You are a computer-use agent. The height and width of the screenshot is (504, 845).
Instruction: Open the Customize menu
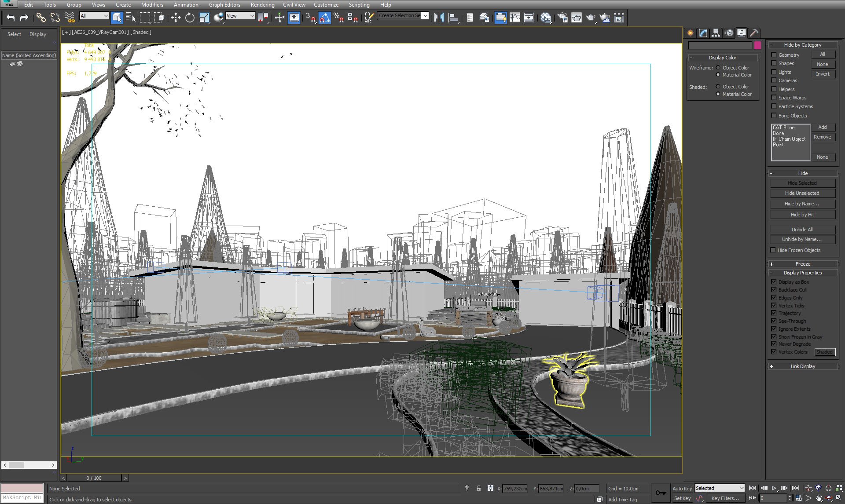coord(326,5)
